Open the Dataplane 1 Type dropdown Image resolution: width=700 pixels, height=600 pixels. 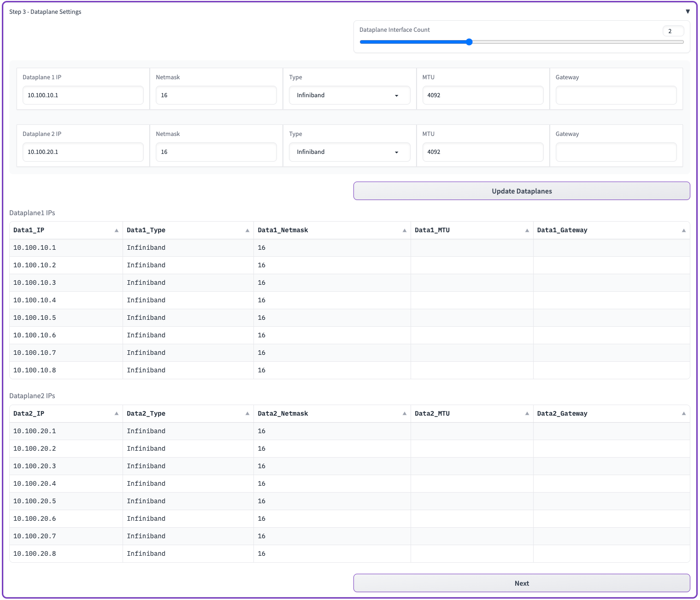click(349, 95)
